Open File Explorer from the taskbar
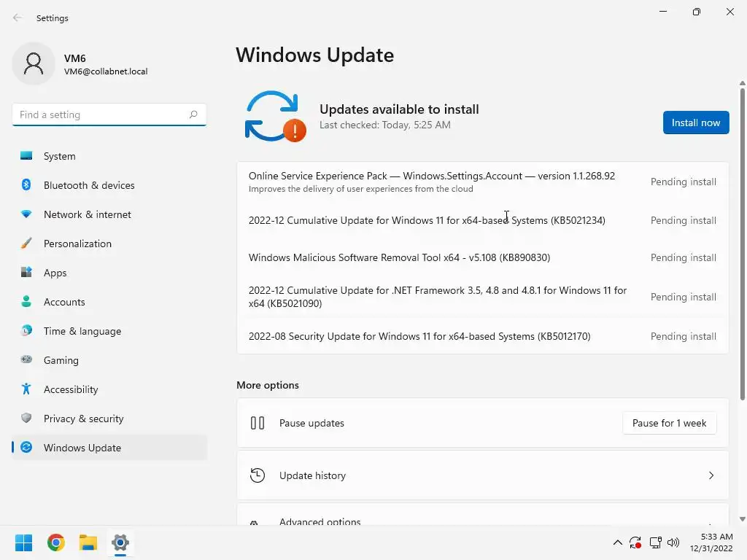 pyautogui.click(x=88, y=542)
